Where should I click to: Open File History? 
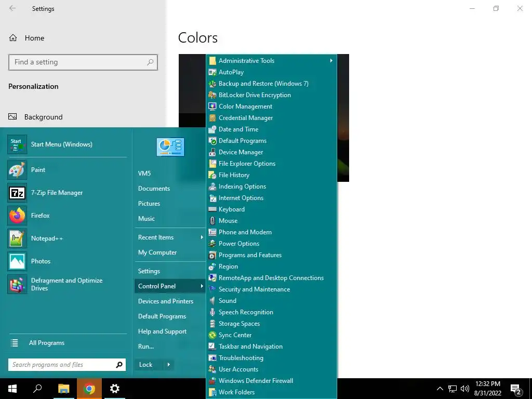tap(271, 175)
